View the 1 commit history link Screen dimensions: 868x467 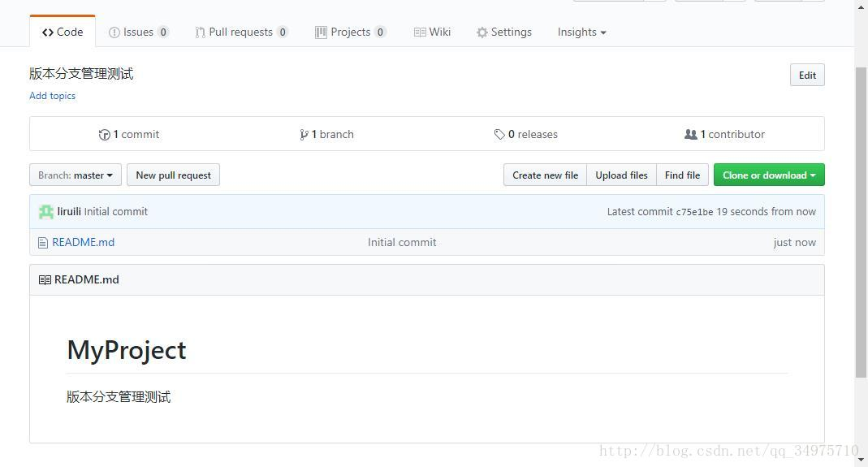click(x=129, y=134)
